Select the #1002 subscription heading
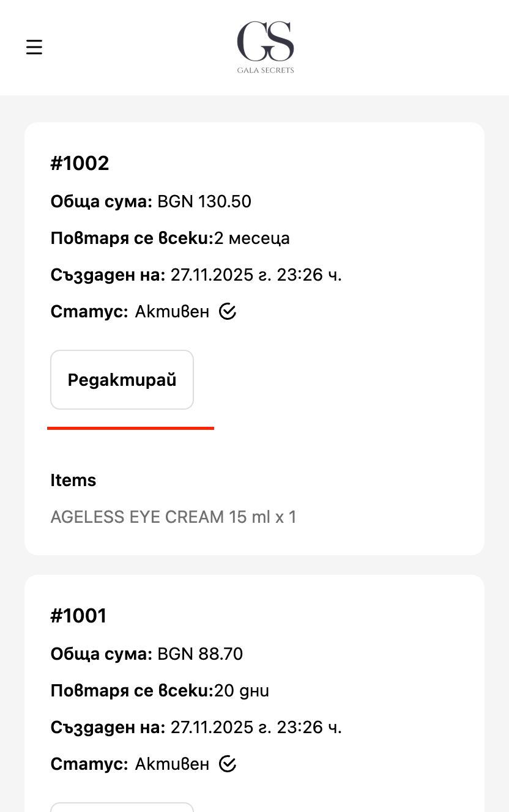This screenshot has height=812, width=509. tap(80, 163)
